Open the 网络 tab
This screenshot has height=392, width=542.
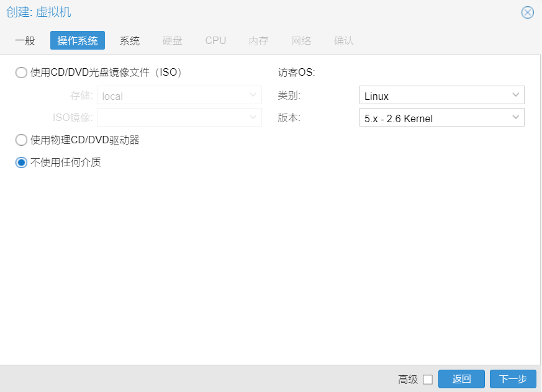pyautogui.click(x=301, y=41)
